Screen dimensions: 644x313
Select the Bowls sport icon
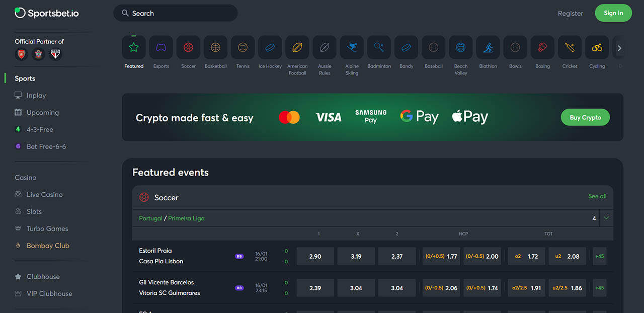[x=515, y=48]
